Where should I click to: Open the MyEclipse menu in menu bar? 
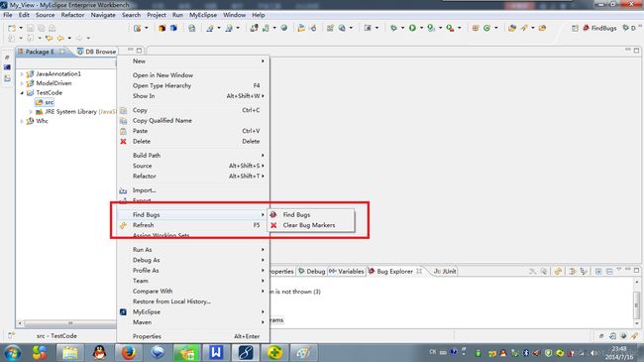tap(203, 15)
